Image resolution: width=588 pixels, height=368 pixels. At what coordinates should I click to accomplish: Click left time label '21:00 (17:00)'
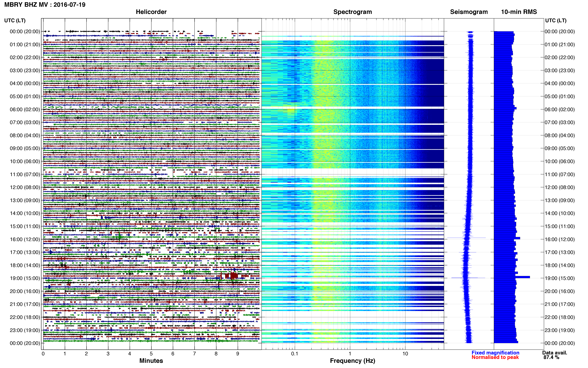click(x=25, y=304)
